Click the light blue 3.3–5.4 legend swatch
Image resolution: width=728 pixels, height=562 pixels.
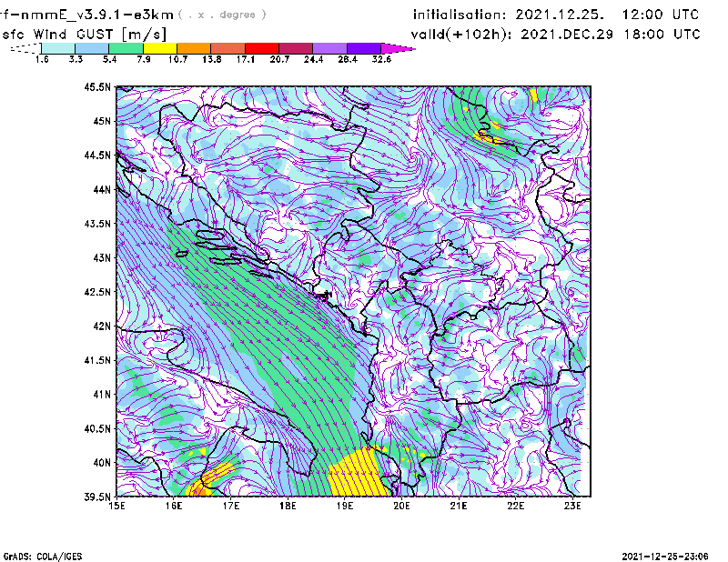pyautogui.click(x=92, y=48)
